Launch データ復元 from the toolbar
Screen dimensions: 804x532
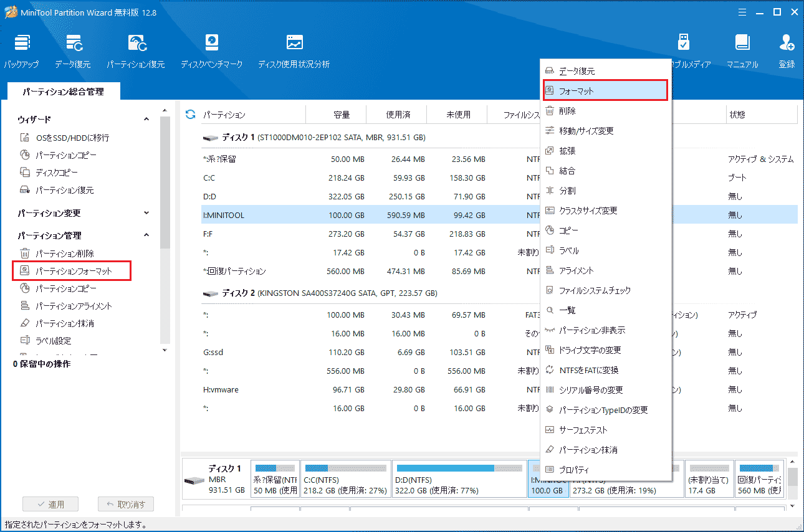pos(72,51)
